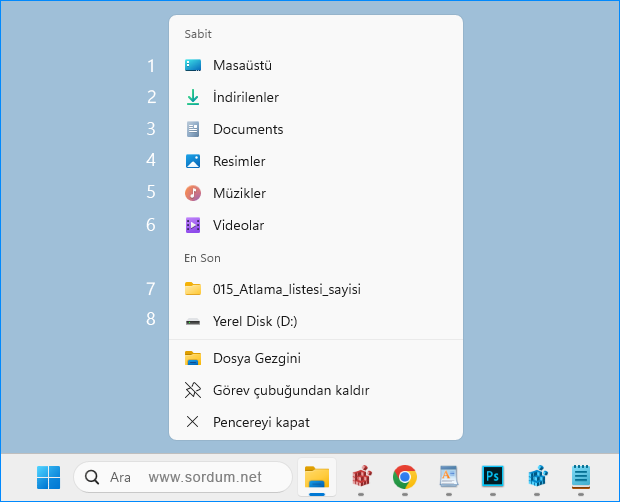Open the Windows Start button
This screenshot has width=620, height=502.
point(49,477)
